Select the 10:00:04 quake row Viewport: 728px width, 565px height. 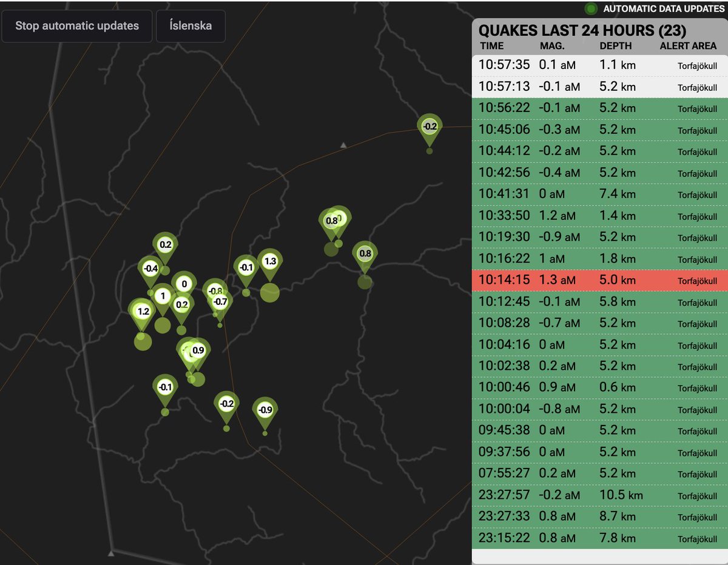[x=599, y=409]
